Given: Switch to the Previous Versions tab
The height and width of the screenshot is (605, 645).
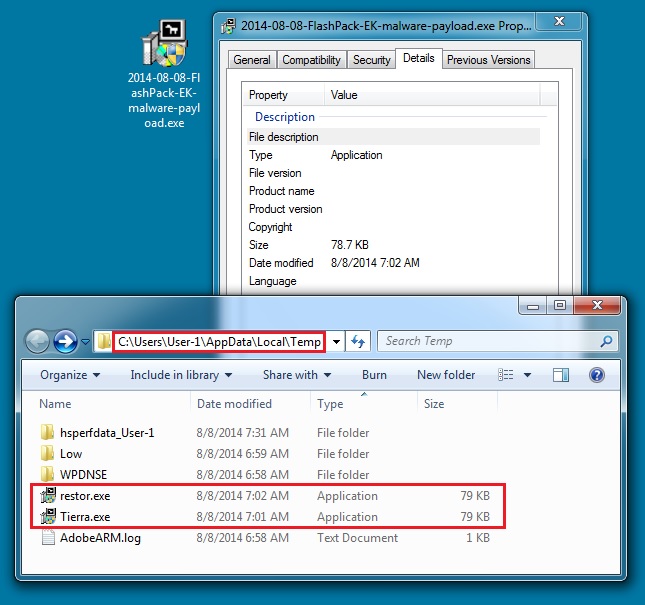Looking at the screenshot, I should pyautogui.click(x=488, y=60).
